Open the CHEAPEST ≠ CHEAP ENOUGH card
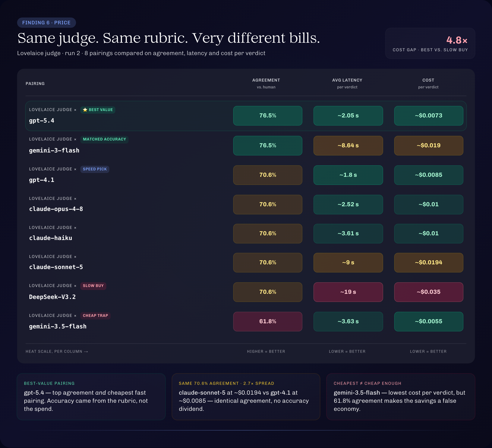This screenshot has width=492, height=448. click(x=401, y=397)
